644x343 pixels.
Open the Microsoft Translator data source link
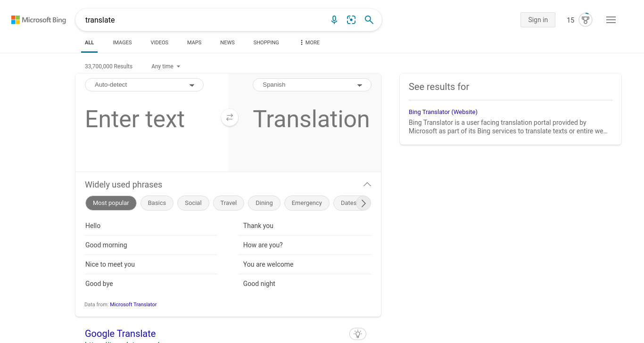coord(133,304)
